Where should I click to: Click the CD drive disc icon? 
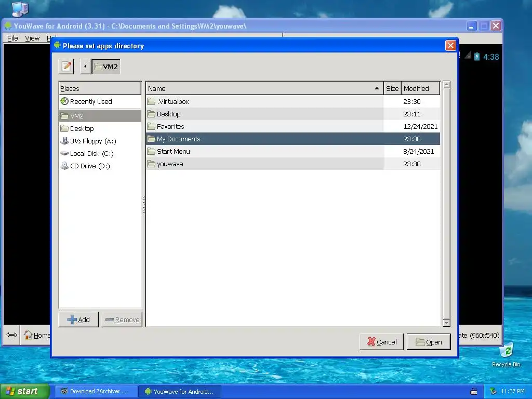click(64, 166)
